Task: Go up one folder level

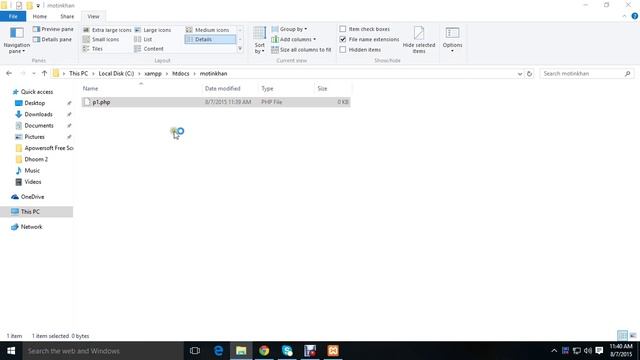Action: pos(44,73)
